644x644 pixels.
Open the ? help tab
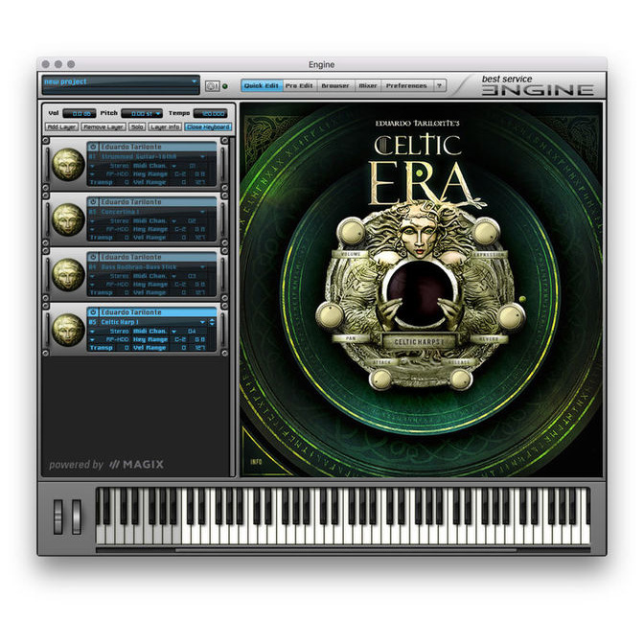click(x=440, y=86)
